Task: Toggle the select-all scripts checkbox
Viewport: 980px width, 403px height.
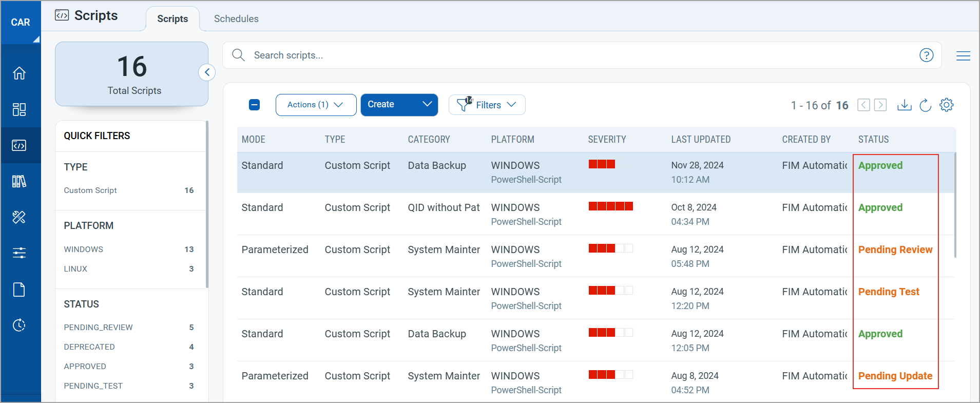Action: click(254, 105)
